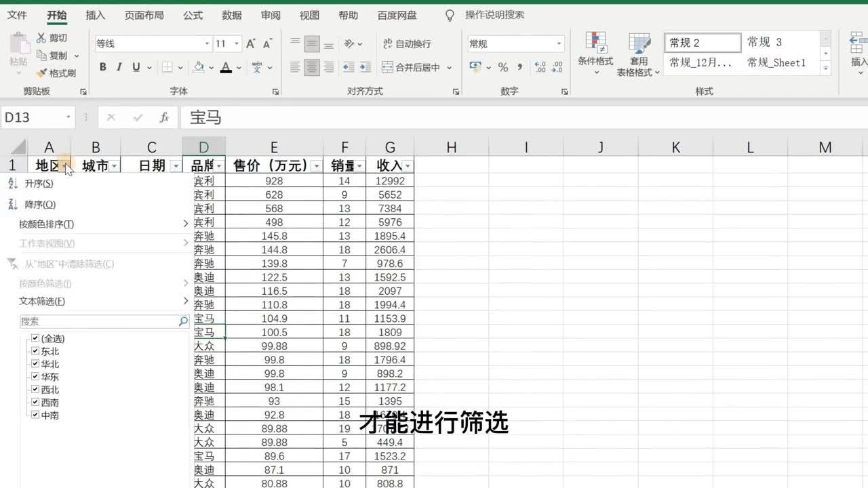Toggle Italic formatting
868x488 pixels.
tap(119, 67)
